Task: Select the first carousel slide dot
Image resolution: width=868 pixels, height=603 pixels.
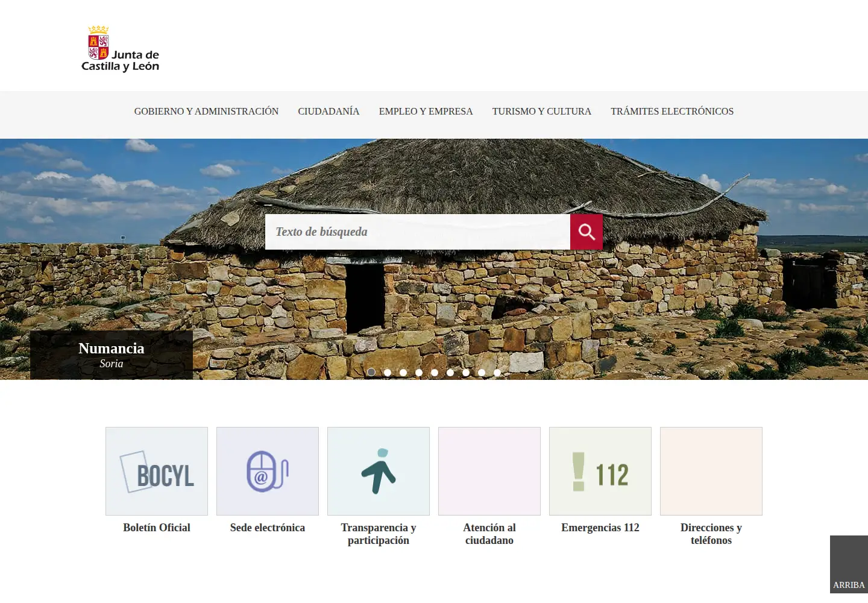Action: (371, 372)
